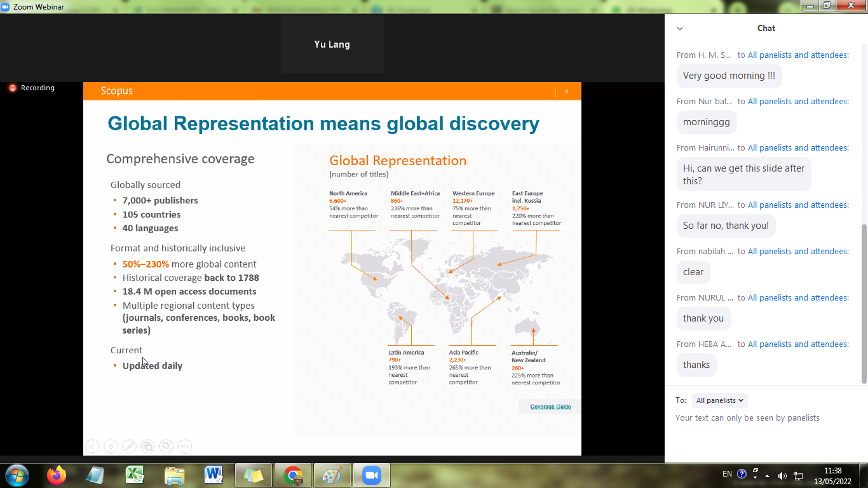Click the restore icon on the language bar
This screenshot has height=488, width=868.
coord(755,471)
